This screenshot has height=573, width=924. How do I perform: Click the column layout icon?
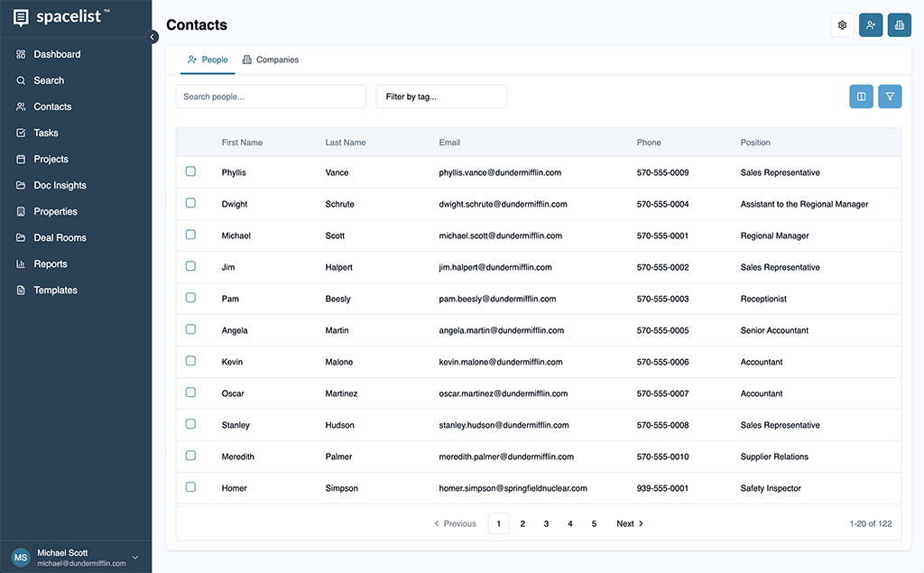click(861, 96)
